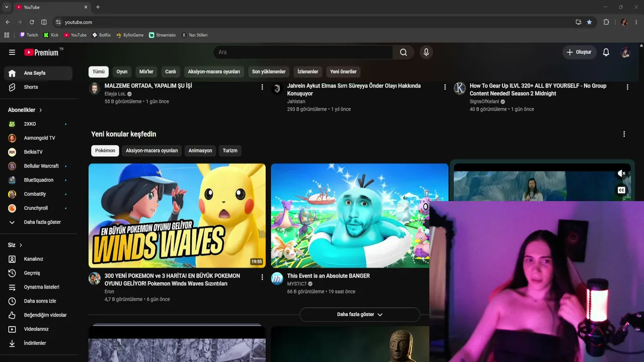This screenshot has width=644, height=362.
Task: Select the Mix'ler filter chip
Action: (x=146, y=72)
